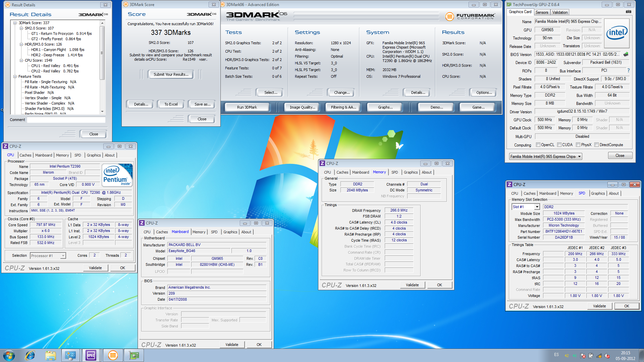Screen dimensions: 644x362
Task: Click the Run 3DMark button
Action: click(247, 107)
